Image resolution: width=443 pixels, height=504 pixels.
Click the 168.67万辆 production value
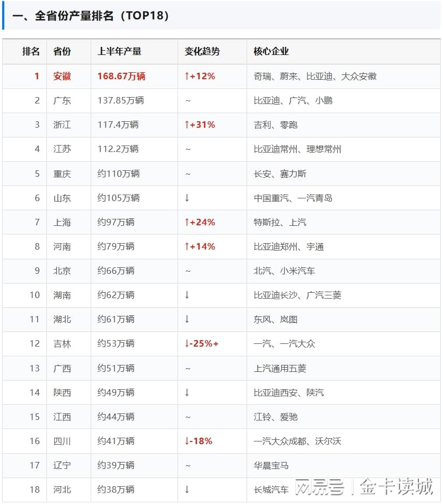(x=121, y=76)
